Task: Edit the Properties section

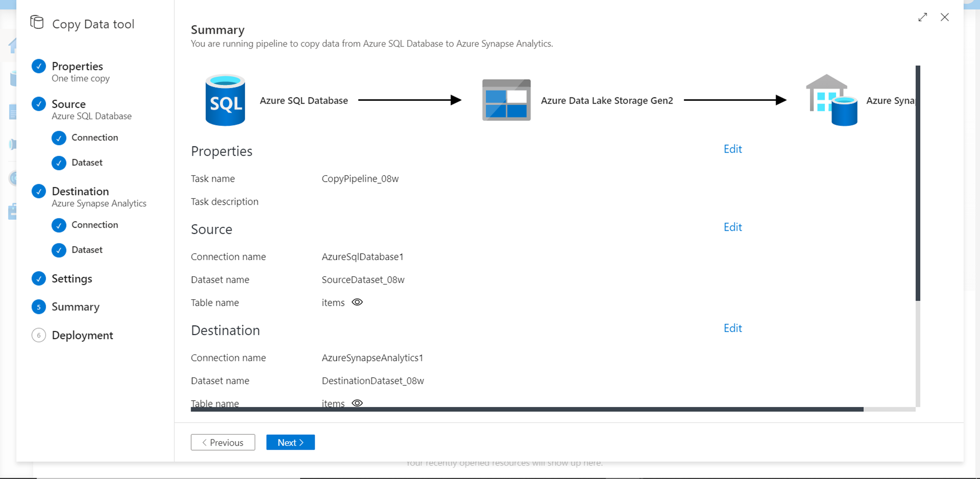Action: pos(733,149)
